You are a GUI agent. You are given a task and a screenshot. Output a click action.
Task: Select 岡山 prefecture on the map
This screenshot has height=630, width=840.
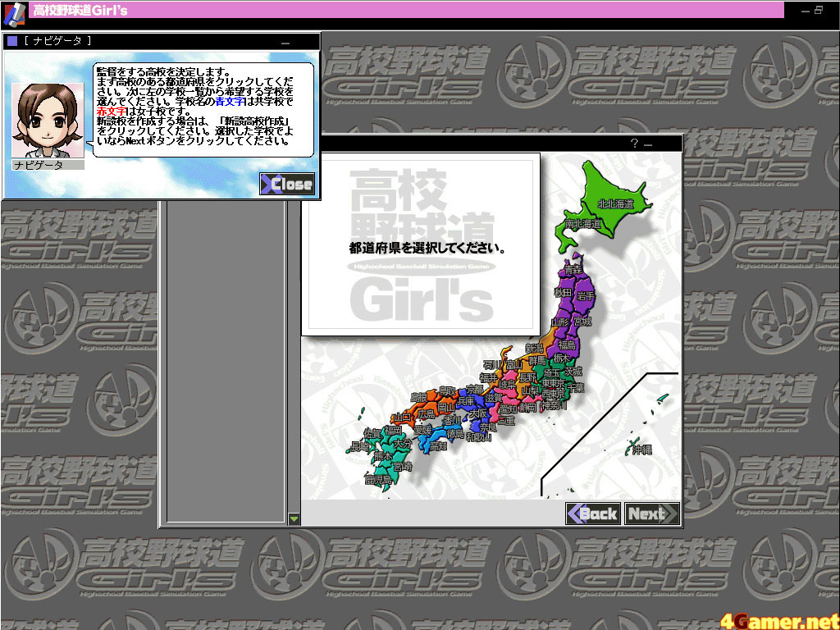(446, 407)
